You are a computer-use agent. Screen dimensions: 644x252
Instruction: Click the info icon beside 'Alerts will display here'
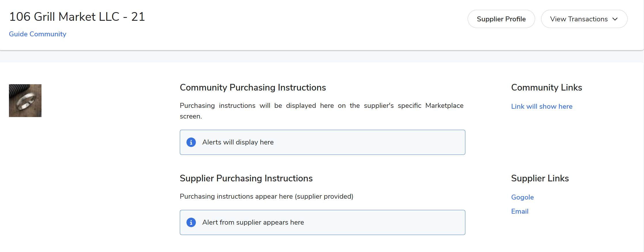tap(191, 142)
